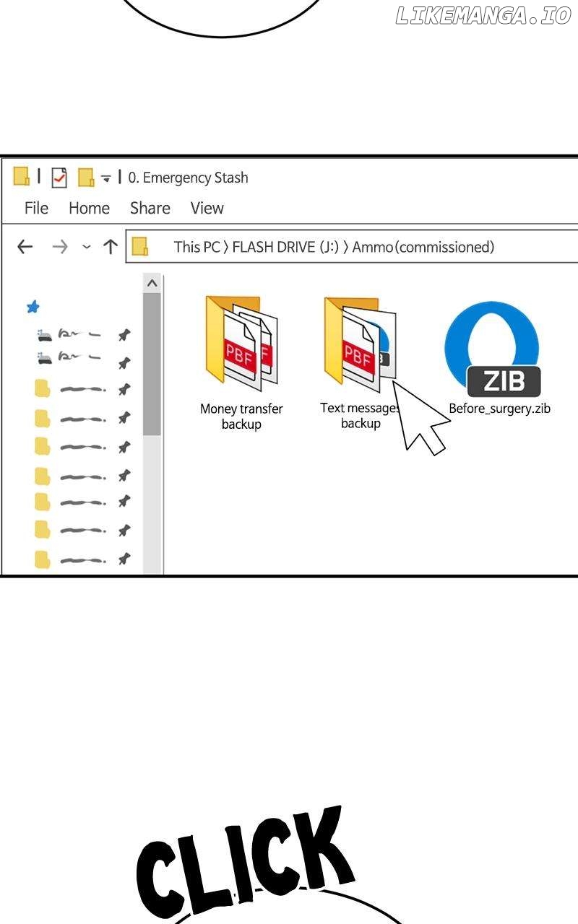
Task: Select Ammo(commissioned) in the address path
Action: (423, 247)
